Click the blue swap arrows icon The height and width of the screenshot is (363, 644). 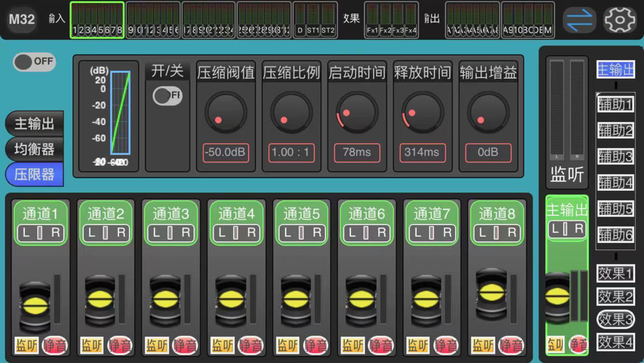[x=580, y=20]
